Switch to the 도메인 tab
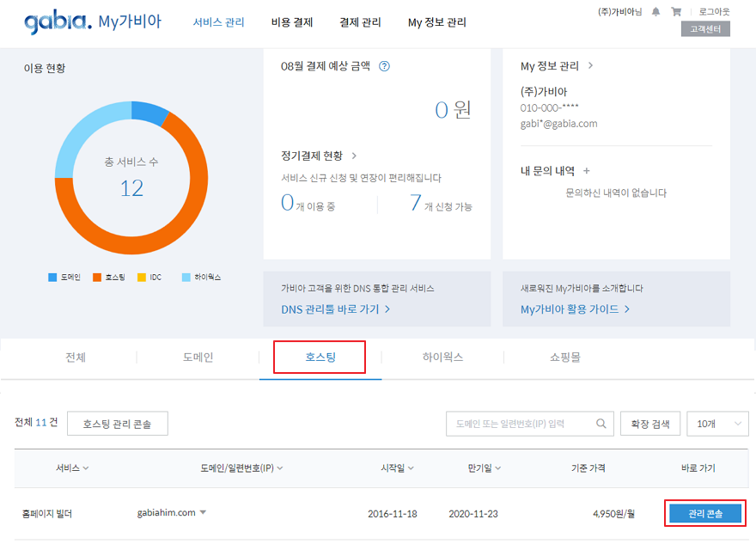 198,358
